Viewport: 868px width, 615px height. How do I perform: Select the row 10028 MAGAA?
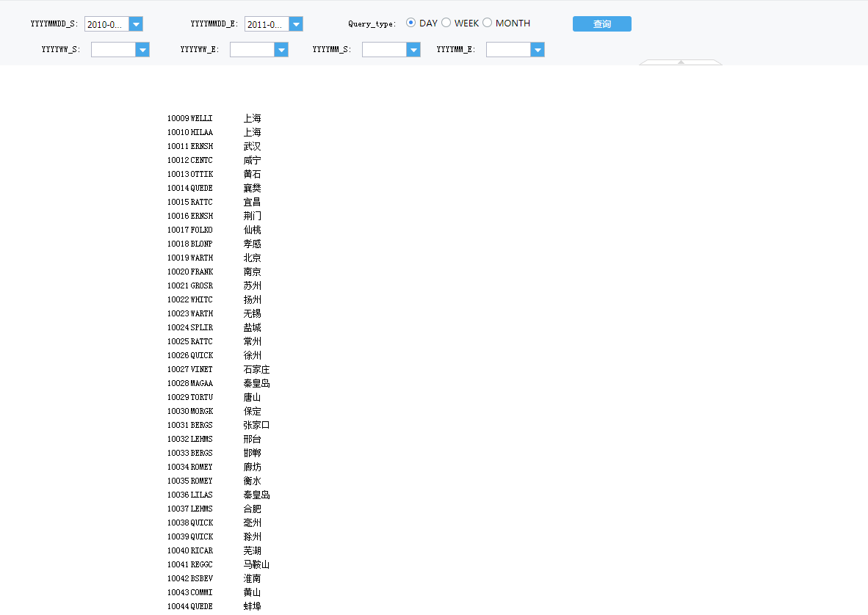(219, 383)
